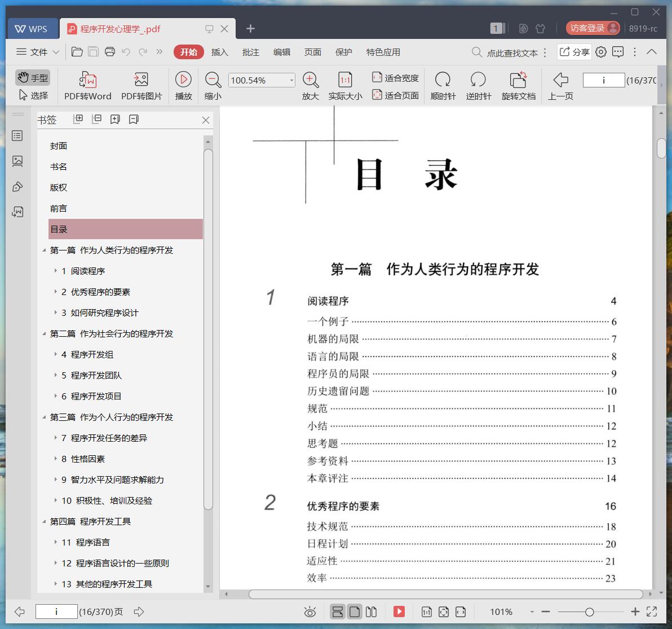
Task: Switch to single page view
Action: 355,612
